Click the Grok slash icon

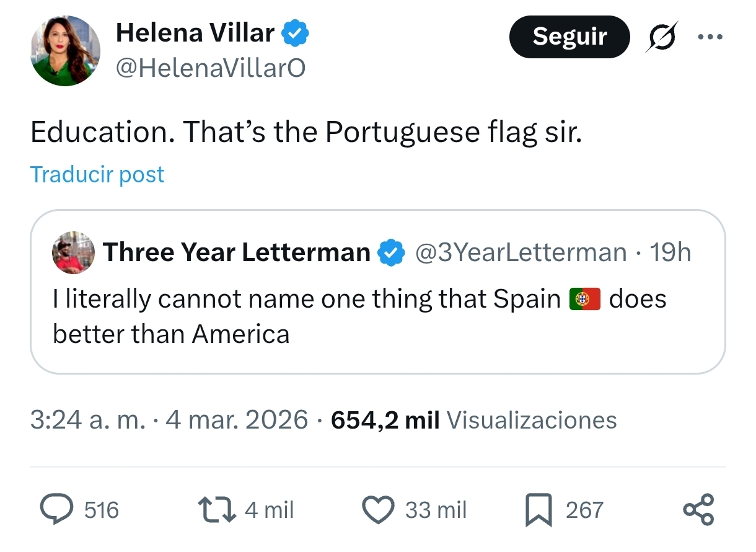click(662, 37)
